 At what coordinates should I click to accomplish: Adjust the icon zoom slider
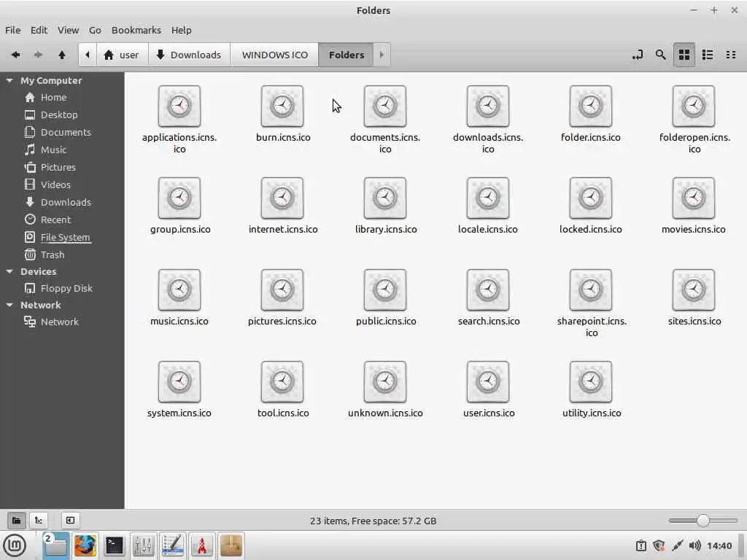point(703,521)
